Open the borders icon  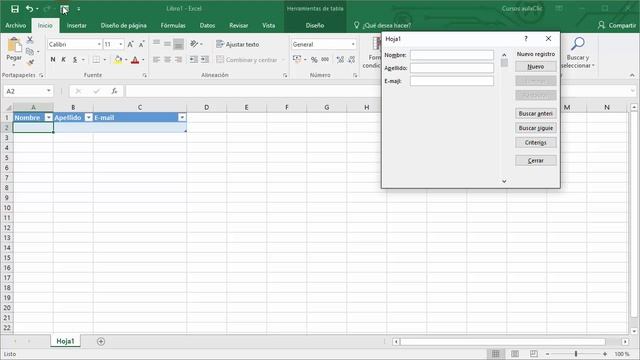point(96,60)
